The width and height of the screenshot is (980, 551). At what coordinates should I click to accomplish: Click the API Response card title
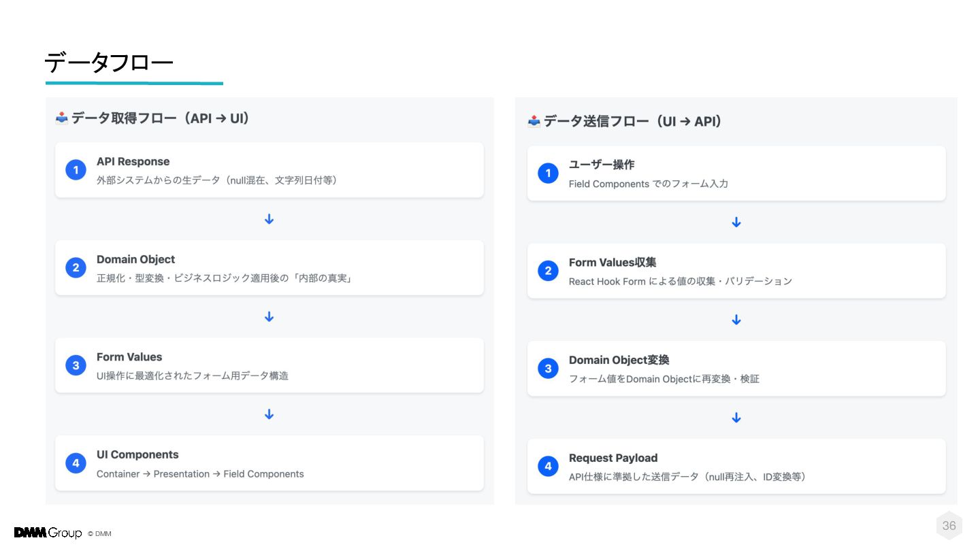(x=133, y=161)
